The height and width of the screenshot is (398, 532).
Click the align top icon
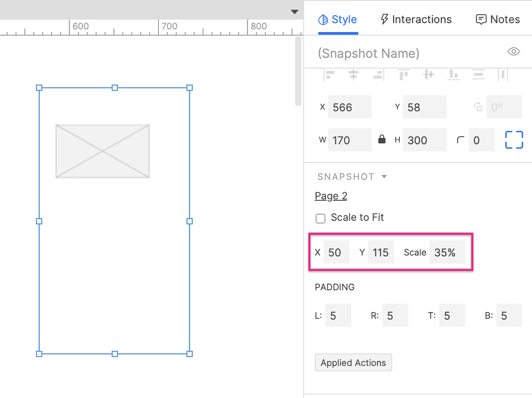[403, 75]
